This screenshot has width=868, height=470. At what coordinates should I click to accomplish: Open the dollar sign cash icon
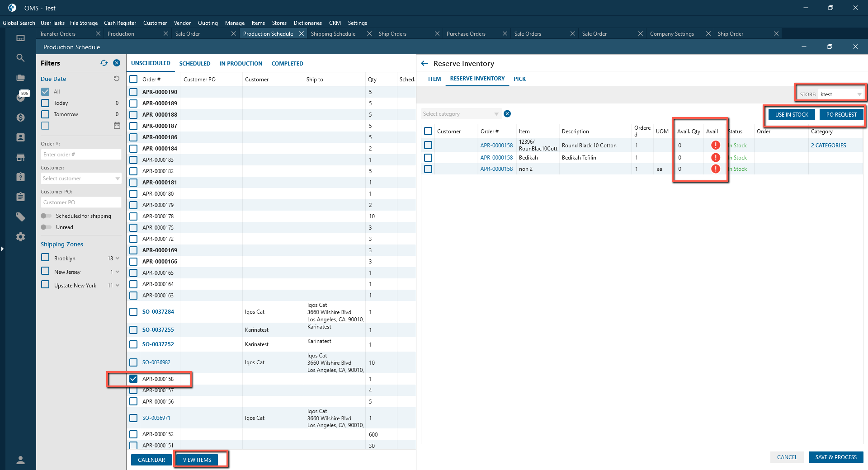click(x=20, y=117)
